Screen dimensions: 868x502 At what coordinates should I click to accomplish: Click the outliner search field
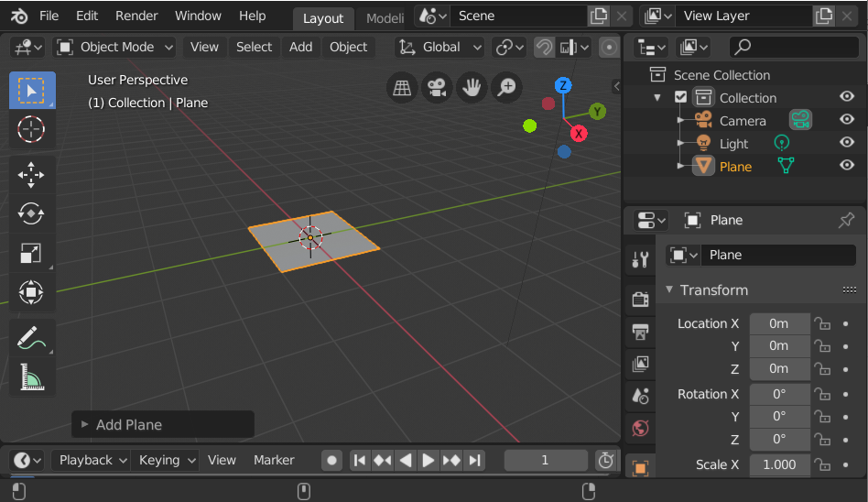click(795, 48)
